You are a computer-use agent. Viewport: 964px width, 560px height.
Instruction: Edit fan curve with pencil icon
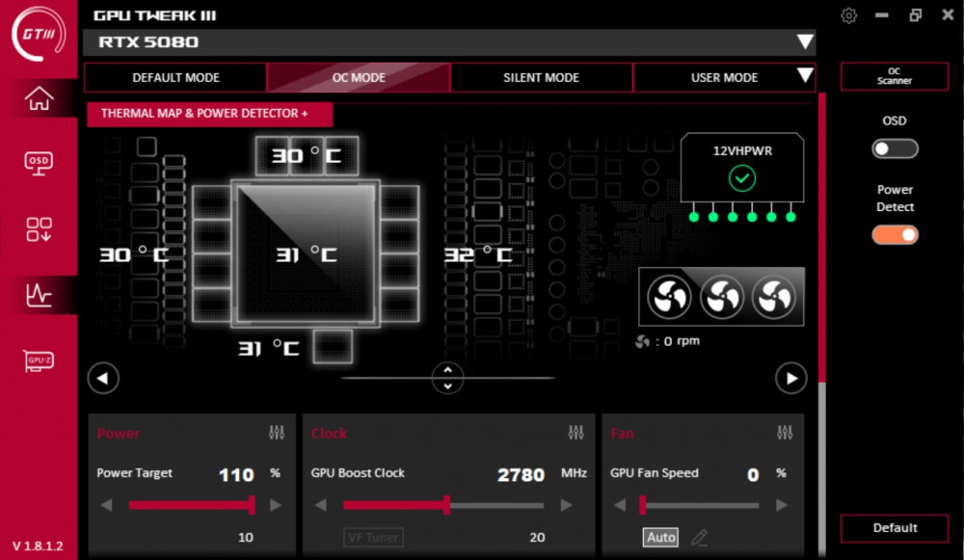(x=699, y=537)
